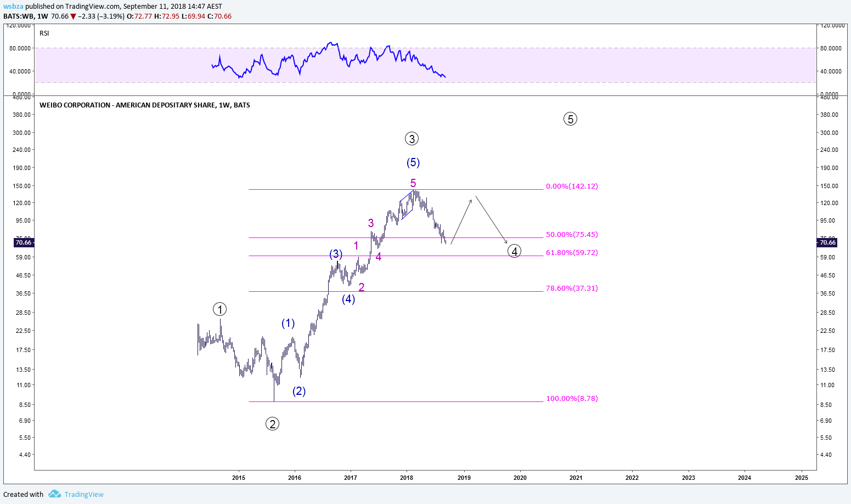Click the 2024 label on time axis
This screenshot has width=851, height=504.
click(745, 478)
